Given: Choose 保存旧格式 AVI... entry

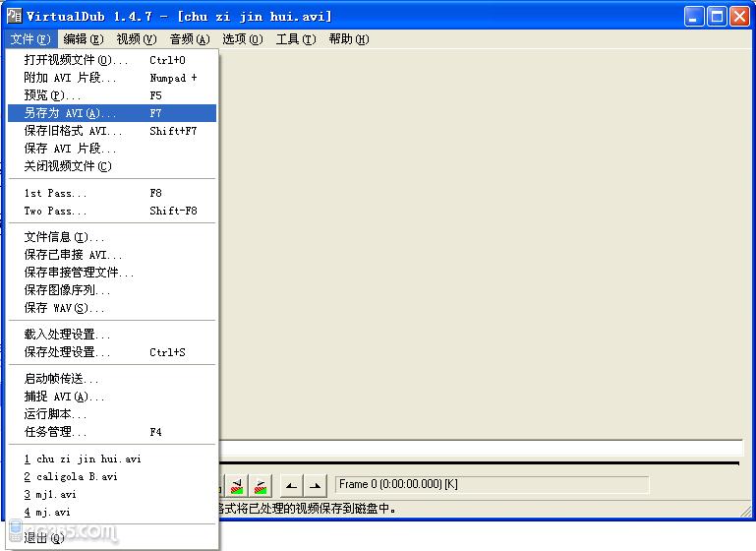Looking at the screenshot, I should click(x=112, y=131).
